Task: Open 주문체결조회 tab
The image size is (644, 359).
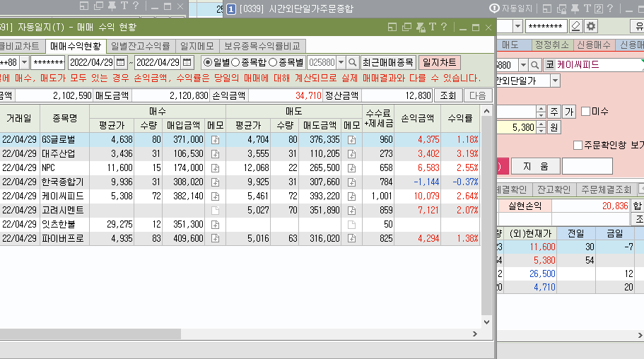Action: click(607, 189)
